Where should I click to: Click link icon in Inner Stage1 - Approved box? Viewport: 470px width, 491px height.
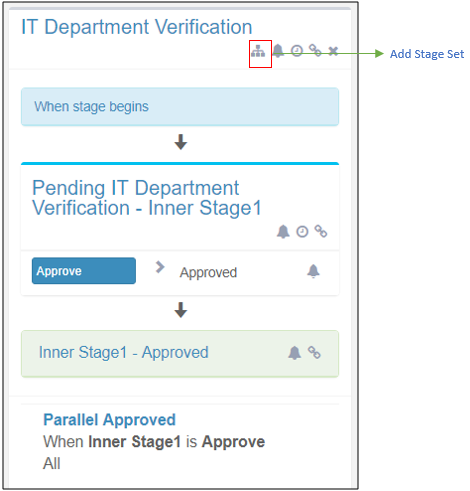point(314,352)
